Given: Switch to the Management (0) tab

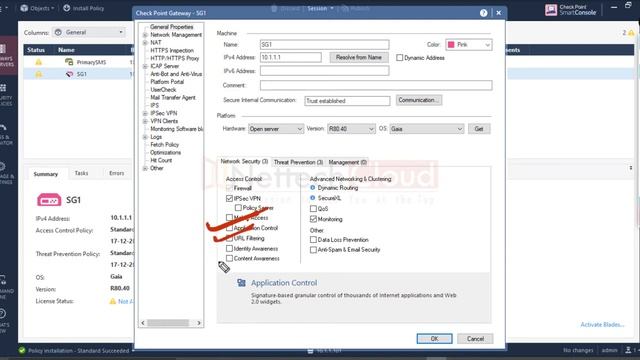Looking at the screenshot, I should 347,162.
